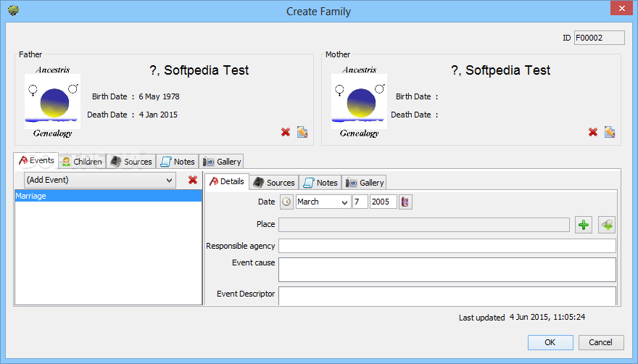
Task: Click the Mother's name heading
Action: [x=501, y=70]
